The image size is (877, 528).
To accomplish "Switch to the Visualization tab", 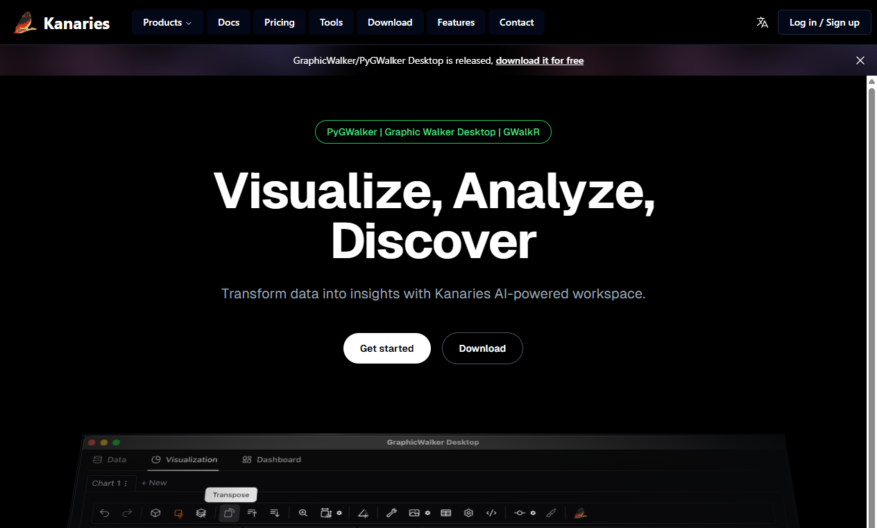I will 183,460.
